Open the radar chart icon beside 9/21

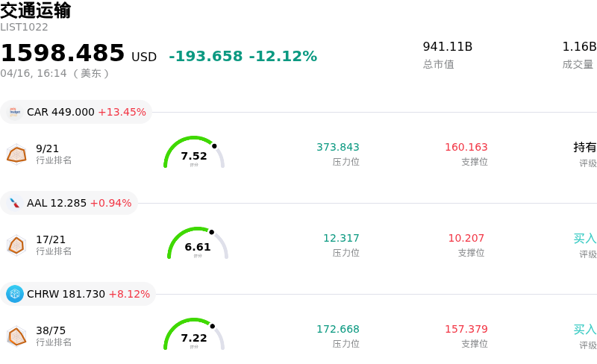pos(16,154)
